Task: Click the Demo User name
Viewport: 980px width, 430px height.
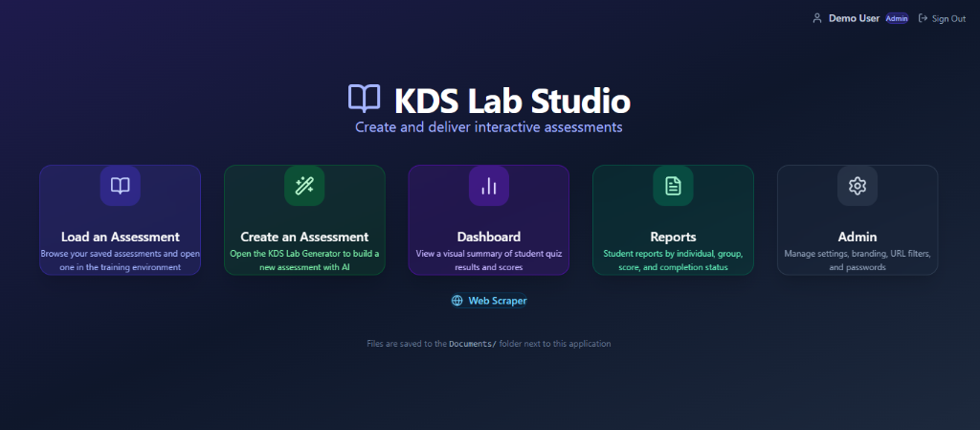Action: pyautogui.click(x=854, y=19)
